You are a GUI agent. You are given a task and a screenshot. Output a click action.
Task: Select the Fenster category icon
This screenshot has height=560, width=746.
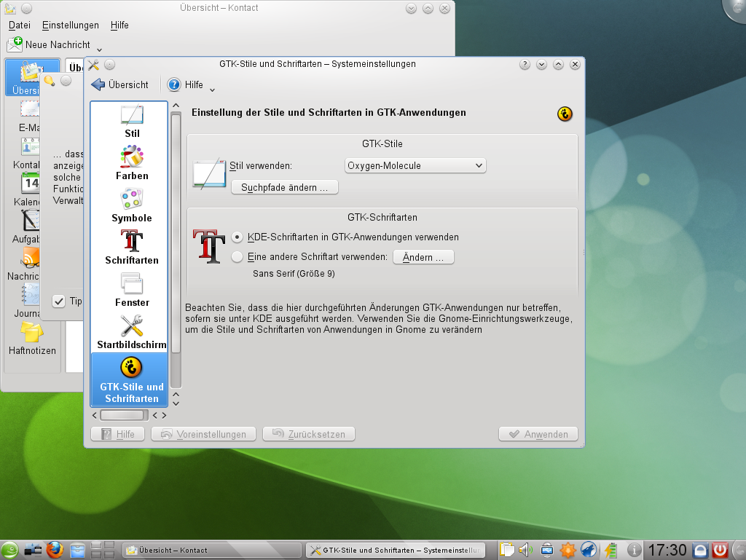tap(131, 285)
